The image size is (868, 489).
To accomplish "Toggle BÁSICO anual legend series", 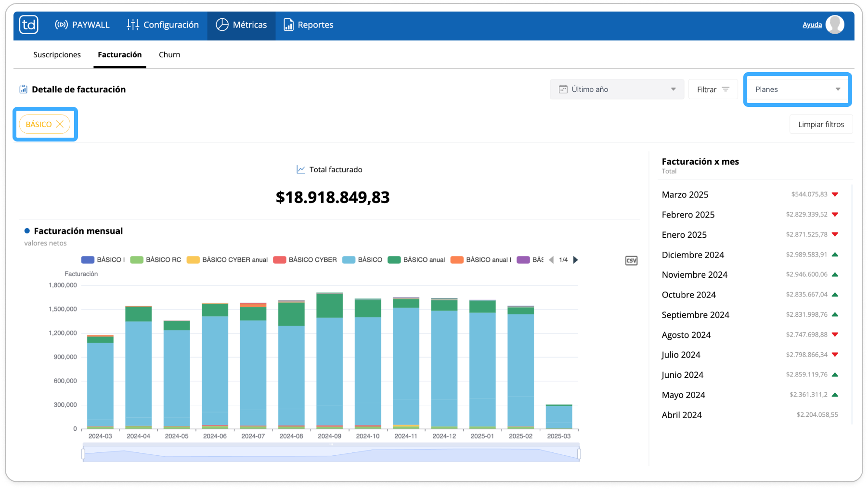I will pos(416,260).
